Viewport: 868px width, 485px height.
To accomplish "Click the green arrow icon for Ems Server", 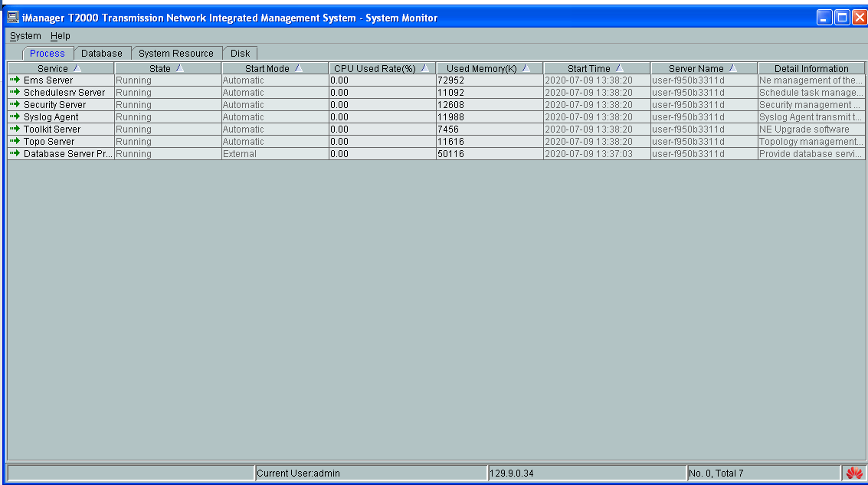I will tap(15, 80).
